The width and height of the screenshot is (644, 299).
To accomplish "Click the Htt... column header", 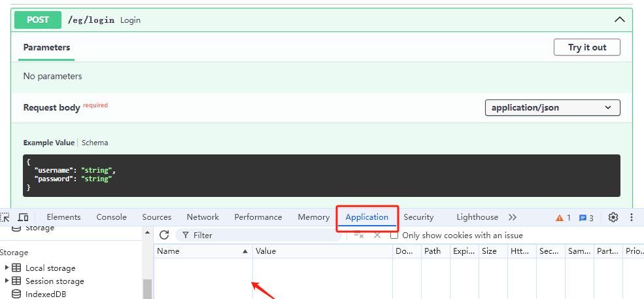I will pyautogui.click(x=522, y=251).
